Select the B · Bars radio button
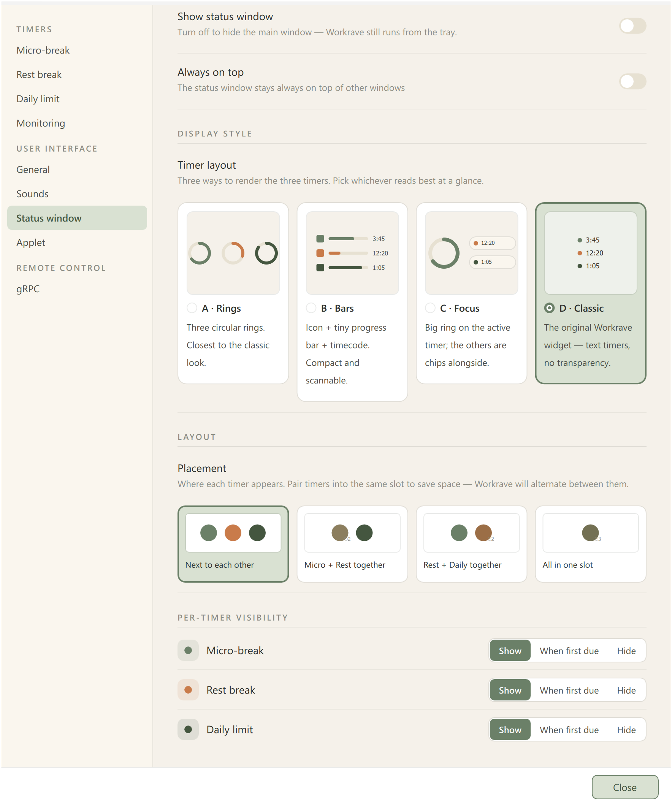672x808 pixels. point(311,308)
